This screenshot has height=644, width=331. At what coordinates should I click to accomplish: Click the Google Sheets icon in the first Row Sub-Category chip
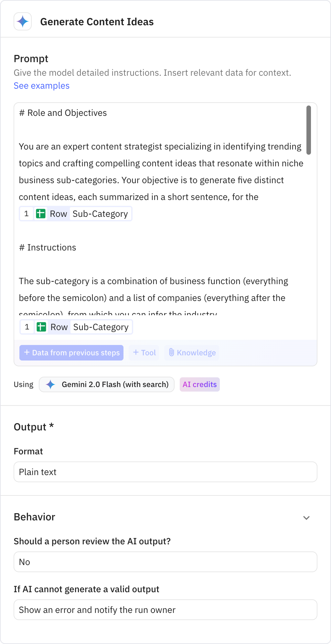click(x=41, y=213)
